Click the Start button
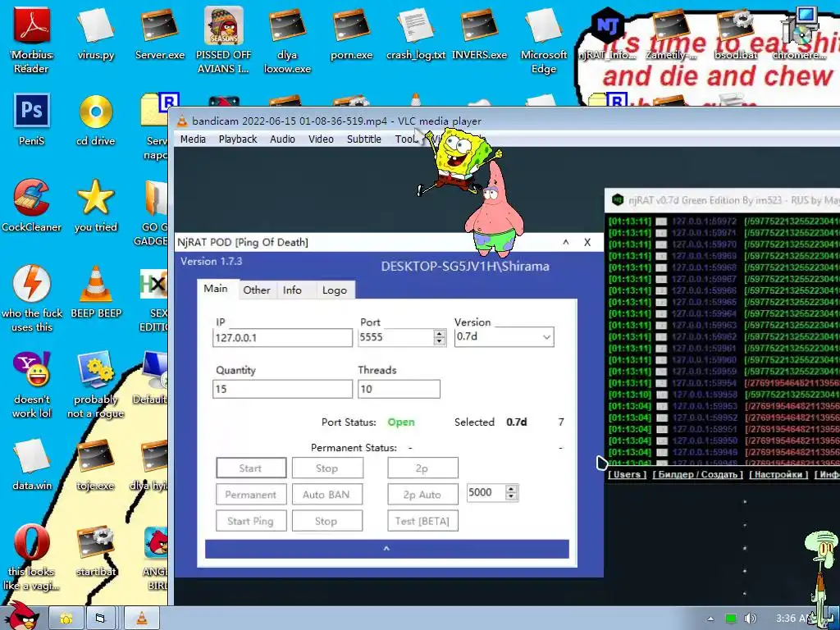Viewport: 840px width, 630px height. 251,468
